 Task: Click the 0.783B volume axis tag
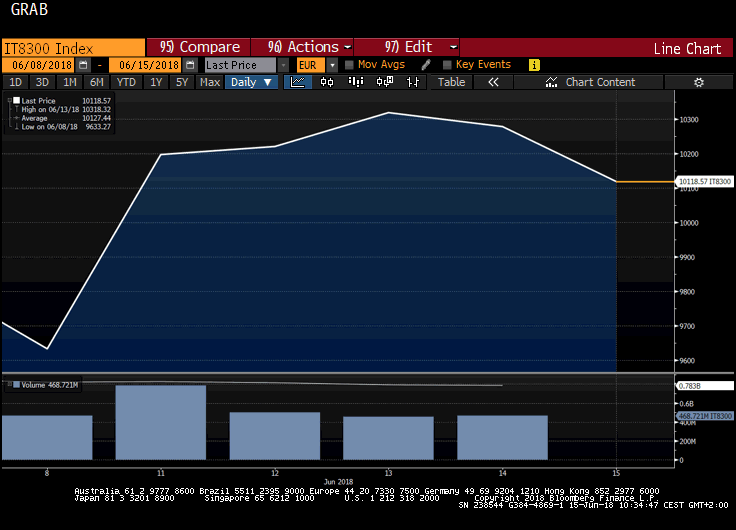705,386
